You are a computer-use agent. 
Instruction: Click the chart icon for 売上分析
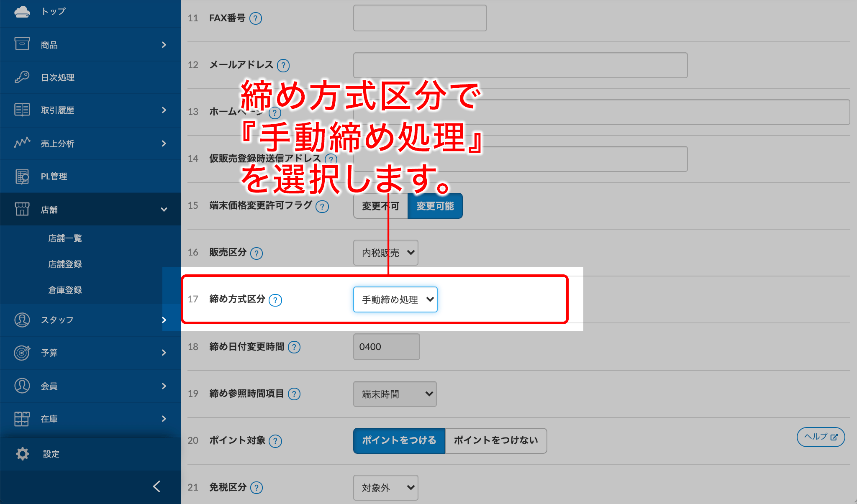22,143
